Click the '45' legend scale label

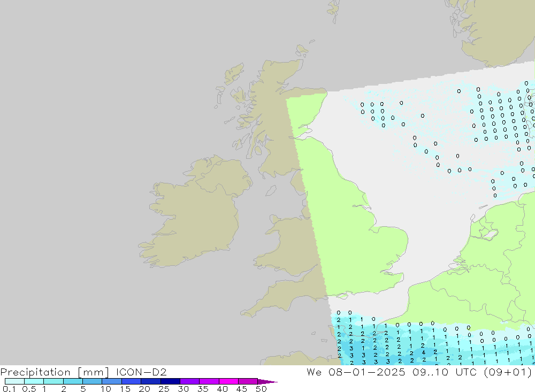click(x=242, y=389)
